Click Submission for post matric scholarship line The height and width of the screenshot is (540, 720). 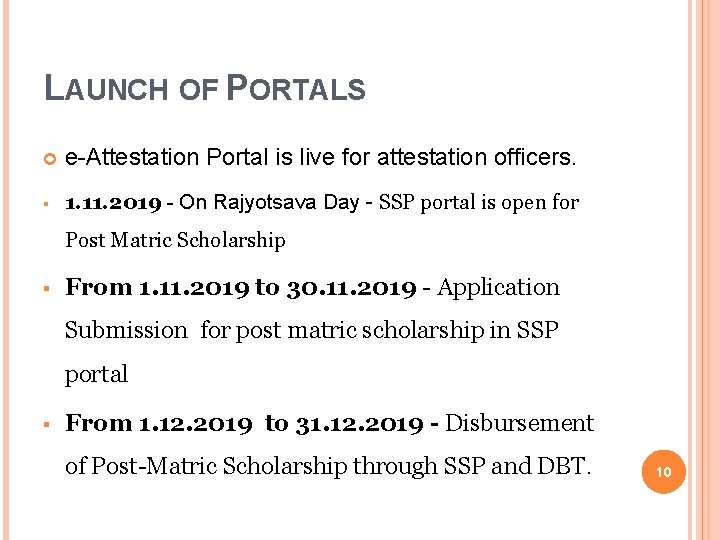point(311,330)
